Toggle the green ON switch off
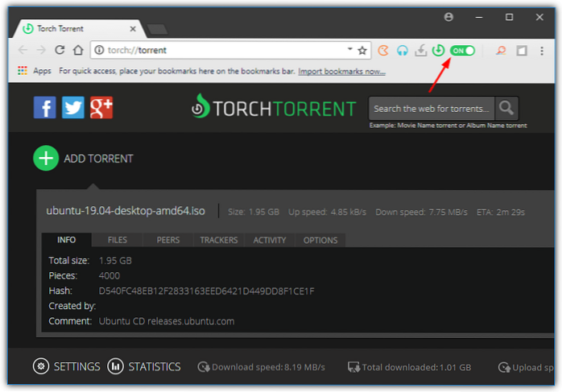The width and height of the screenshot is (562, 392). point(462,50)
